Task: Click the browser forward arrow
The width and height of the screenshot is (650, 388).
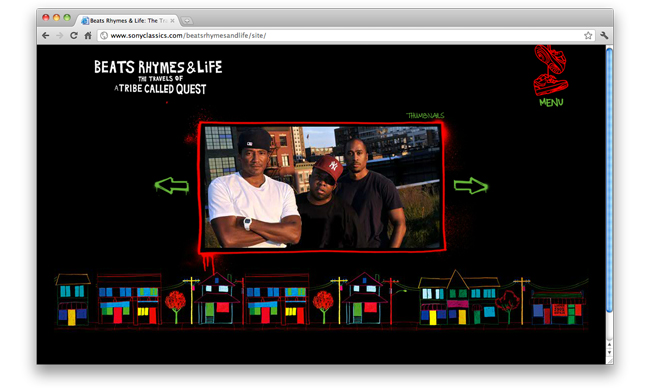Action: (x=60, y=36)
